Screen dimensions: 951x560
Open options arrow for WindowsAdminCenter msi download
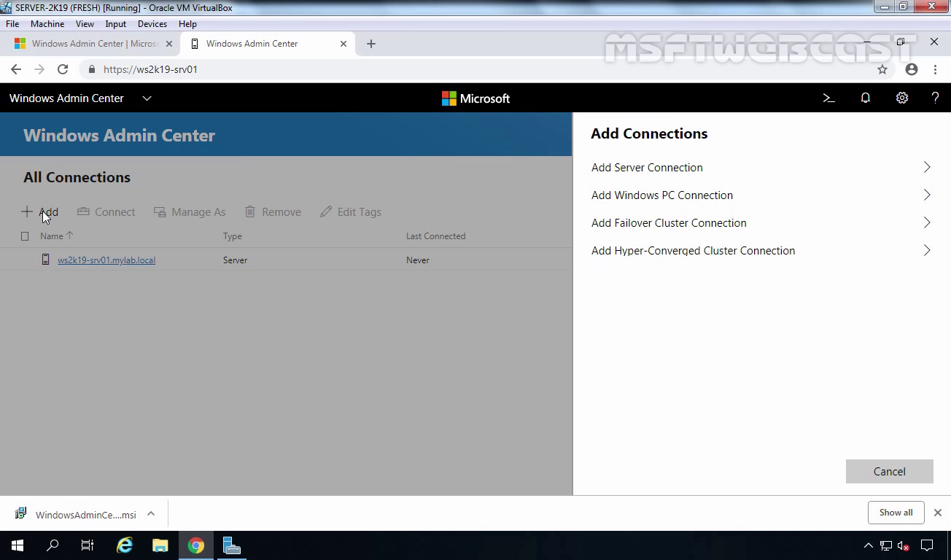click(151, 513)
